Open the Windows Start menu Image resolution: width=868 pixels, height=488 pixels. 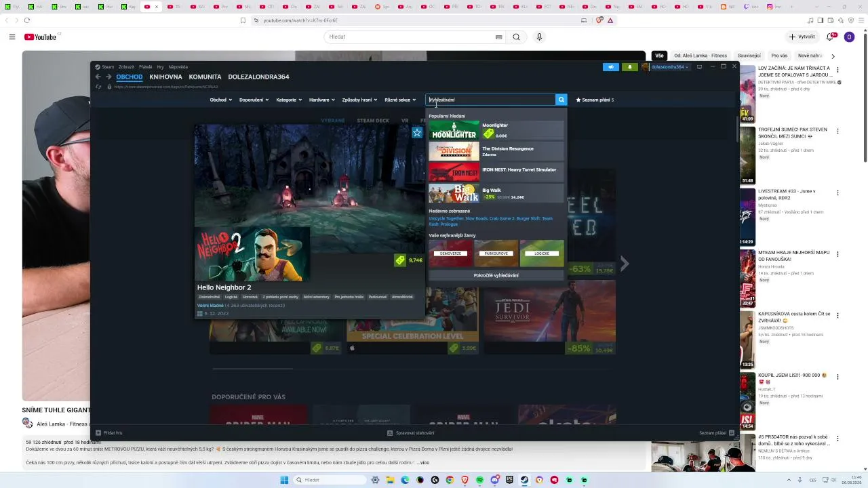tap(285, 480)
